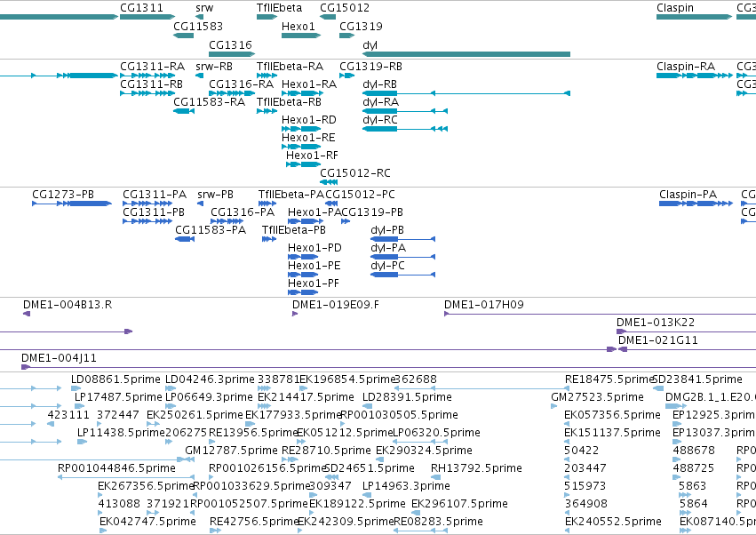Click clone DME1-017H09
This screenshot has height=535, width=756.
tap(483, 305)
